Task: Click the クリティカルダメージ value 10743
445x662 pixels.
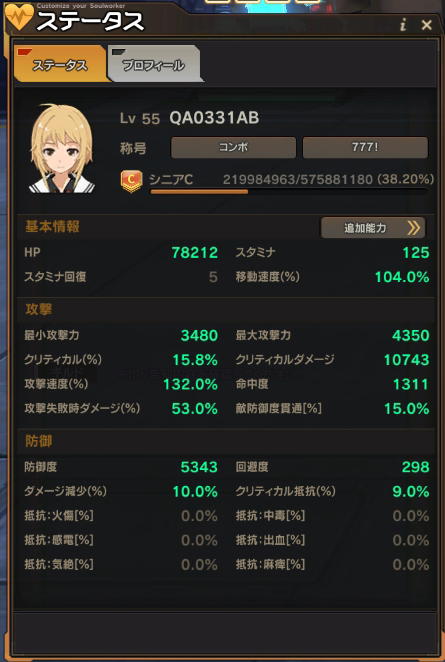Action: point(407,360)
